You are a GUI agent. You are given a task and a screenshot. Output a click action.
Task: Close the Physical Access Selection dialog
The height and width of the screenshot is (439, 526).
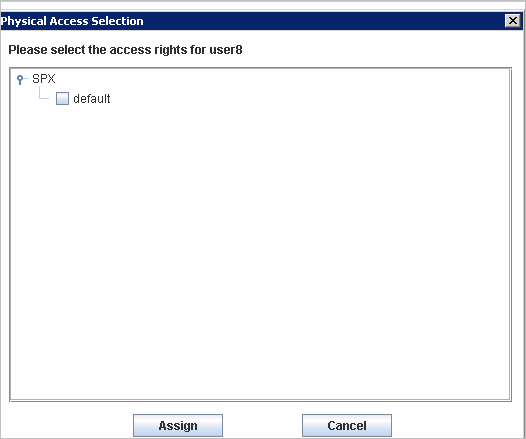pyautogui.click(x=513, y=21)
